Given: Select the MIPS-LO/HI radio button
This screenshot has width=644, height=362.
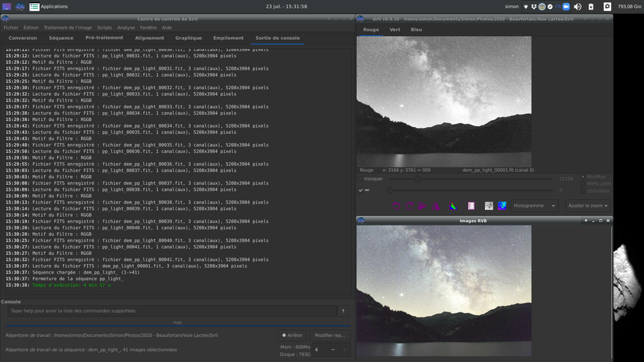Looking at the screenshot, I should click(583, 184).
